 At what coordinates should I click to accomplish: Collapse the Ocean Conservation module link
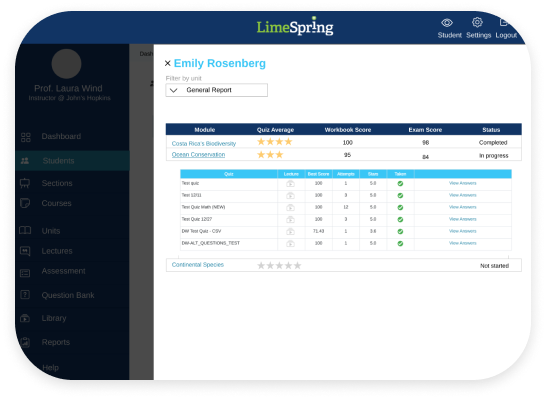pyautogui.click(x=198, y=155)
